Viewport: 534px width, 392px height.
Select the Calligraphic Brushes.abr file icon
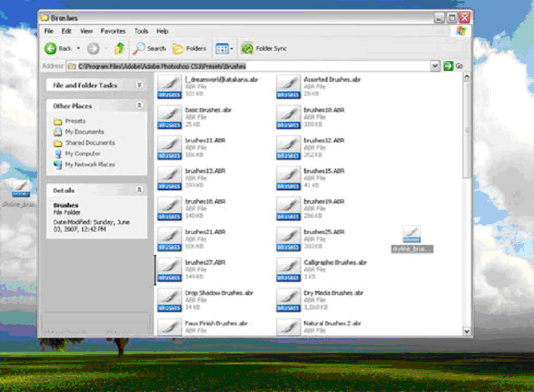click(x=288, y=269)
